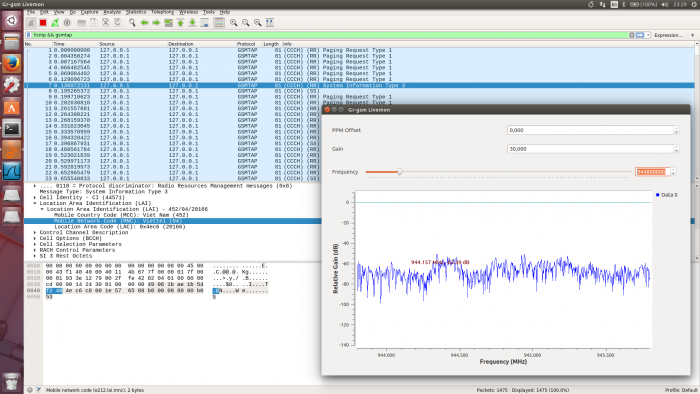This screenshot has height=394, width=700.
Task: Clear the display filter field
Action: tap(631, 35)
